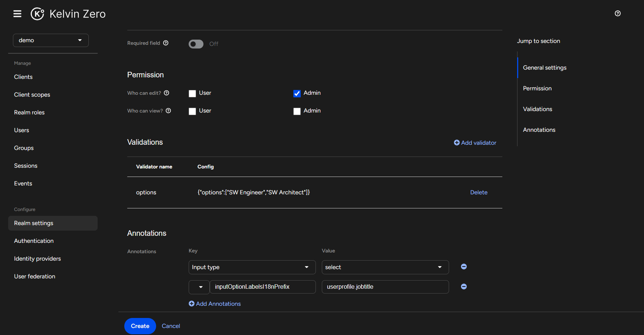Open the help icon in the top right
This screenshot has width=644, height=335.
click(617, 13)
